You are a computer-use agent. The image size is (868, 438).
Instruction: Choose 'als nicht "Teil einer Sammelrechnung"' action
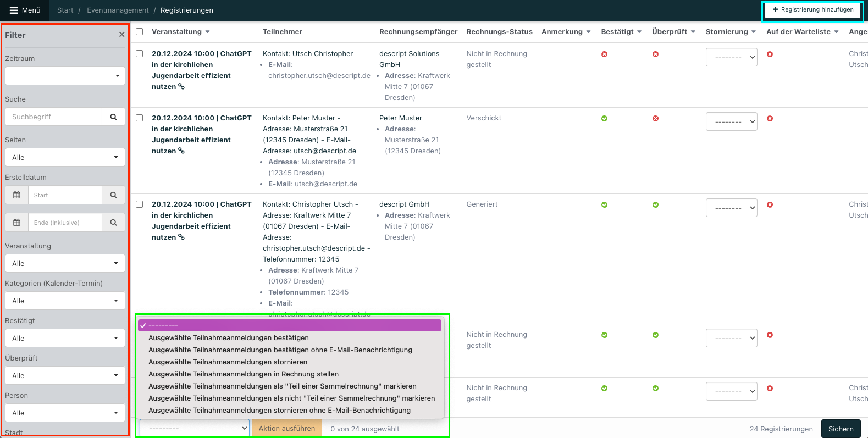(290, 398)
